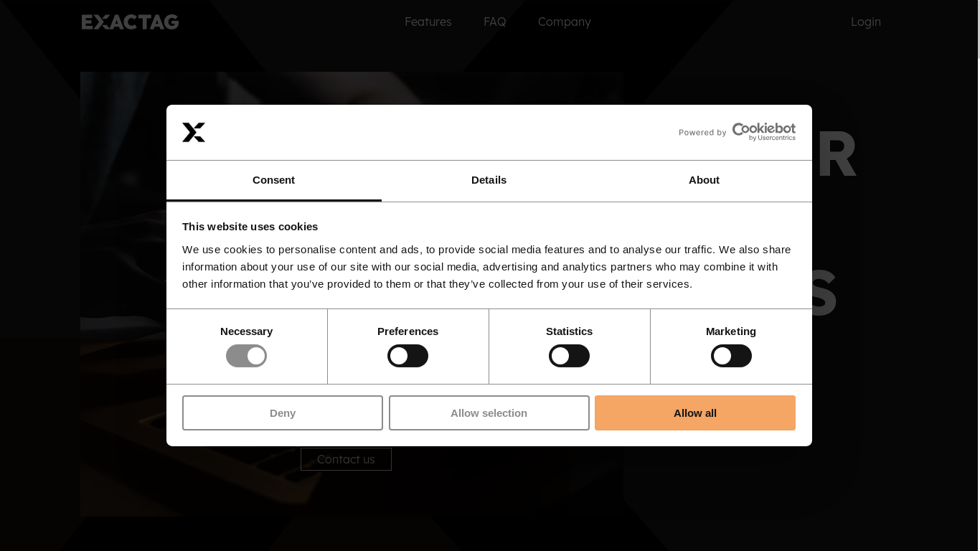This screenshot has height=551, width=980.
Task: Enable the Preferences cookies switch
Action: coord(407,356)
